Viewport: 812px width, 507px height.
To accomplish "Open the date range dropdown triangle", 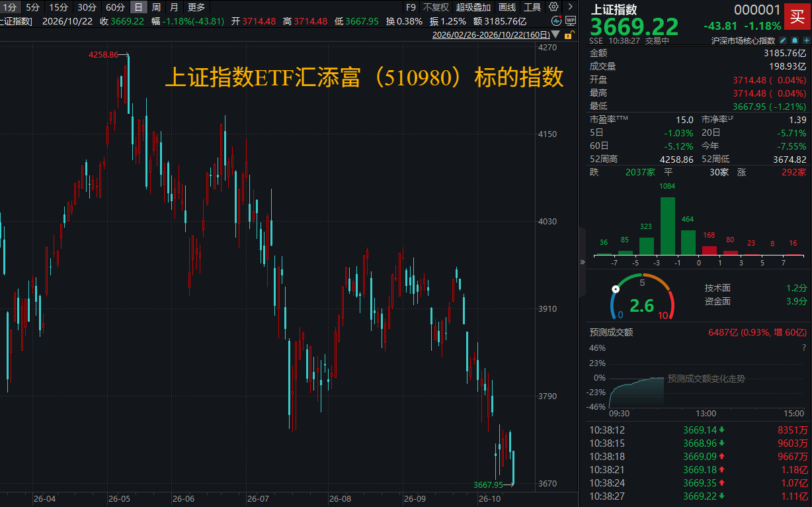I will (554, 35).
